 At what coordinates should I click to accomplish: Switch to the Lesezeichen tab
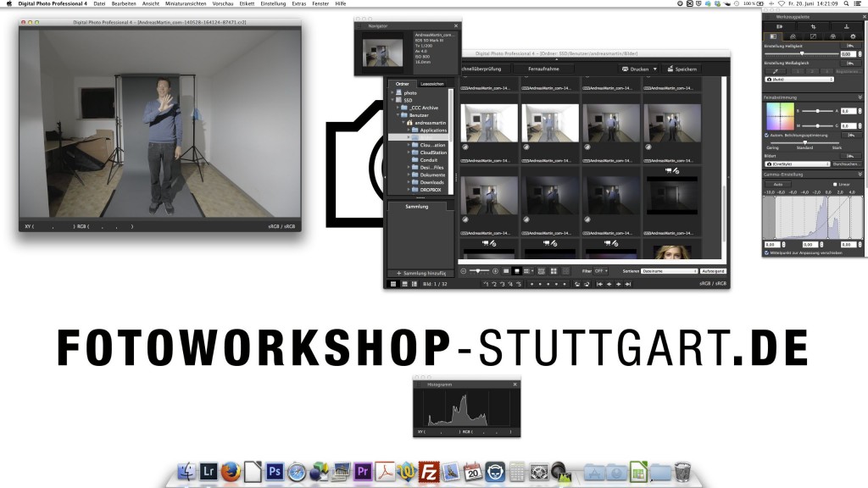point(431,84)
